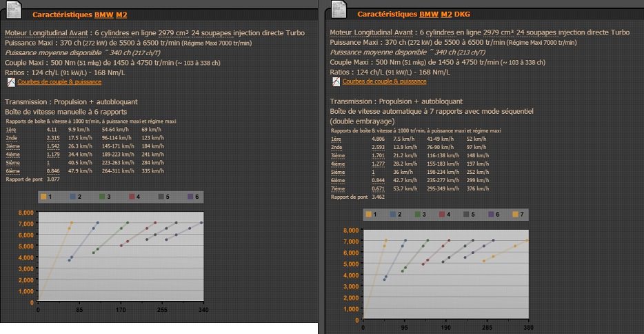Click the 335 km/h top speed cell

153,171
